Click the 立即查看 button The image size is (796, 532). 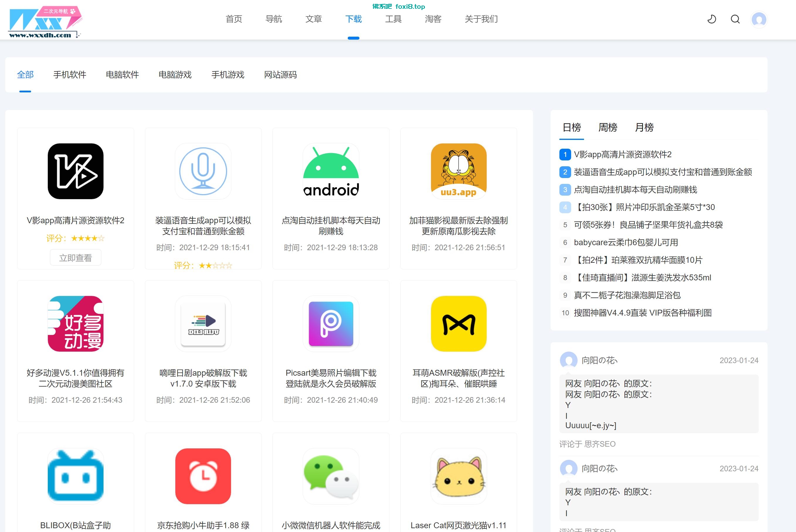[76, 258]
